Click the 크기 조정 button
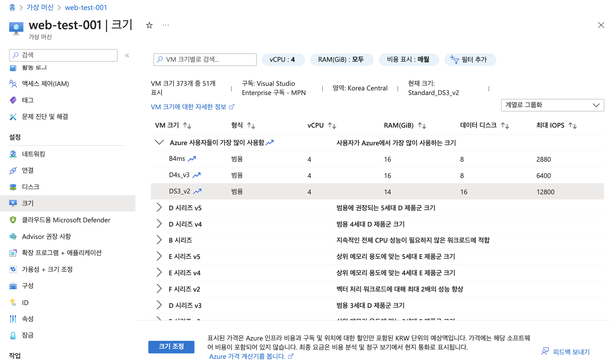 (x=171, y=347)
